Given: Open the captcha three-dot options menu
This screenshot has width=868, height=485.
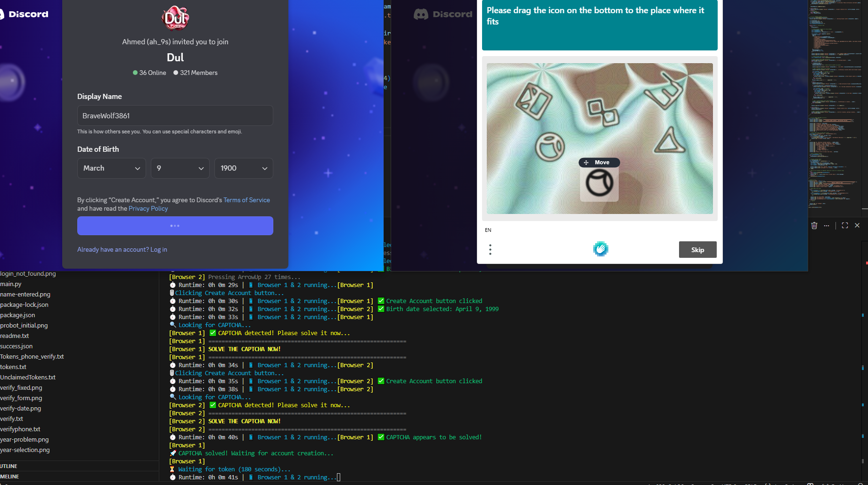Looking at the screenshot, I should pos(491,249).
